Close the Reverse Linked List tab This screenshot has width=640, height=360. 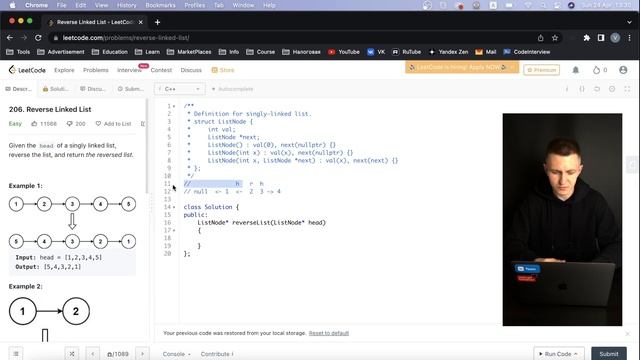140,22
